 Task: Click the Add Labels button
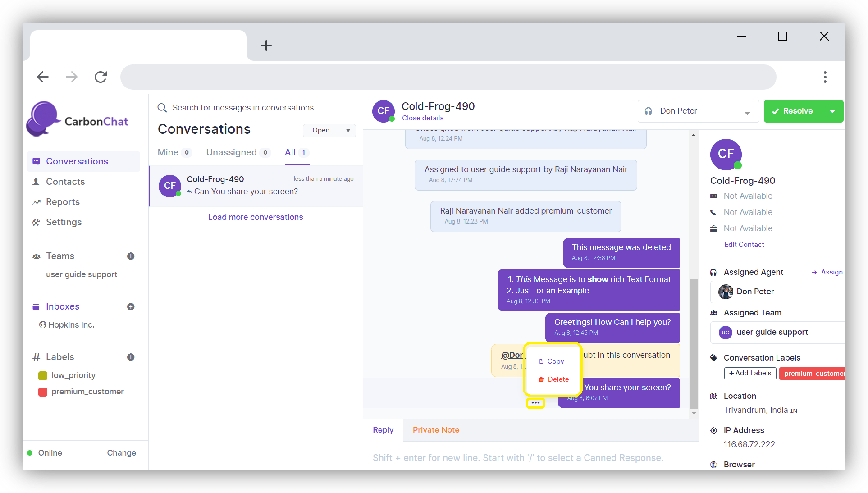tap(750, 373)
